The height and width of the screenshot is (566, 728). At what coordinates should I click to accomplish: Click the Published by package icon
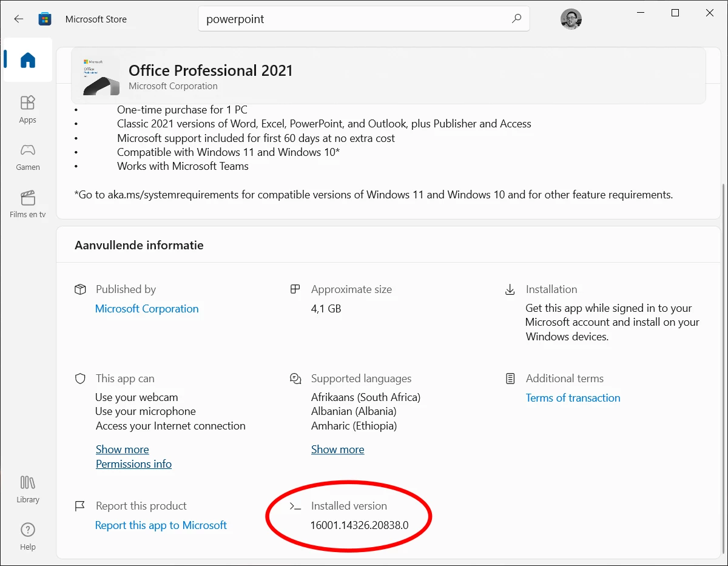pos(80,289)
